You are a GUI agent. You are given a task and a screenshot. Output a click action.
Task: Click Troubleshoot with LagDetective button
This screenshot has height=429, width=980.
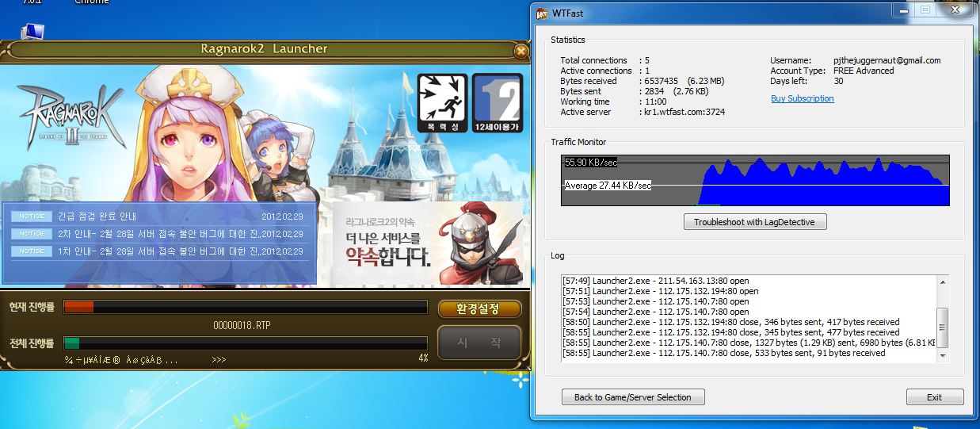754,222
